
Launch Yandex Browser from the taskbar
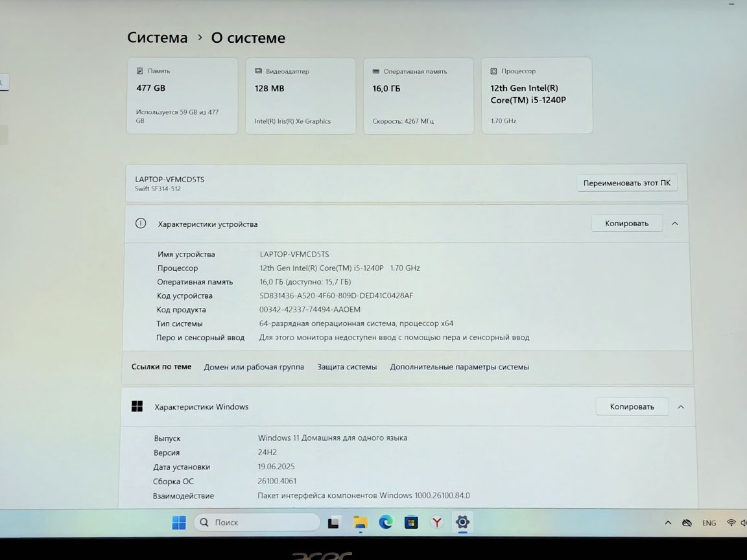pos(437,523)
